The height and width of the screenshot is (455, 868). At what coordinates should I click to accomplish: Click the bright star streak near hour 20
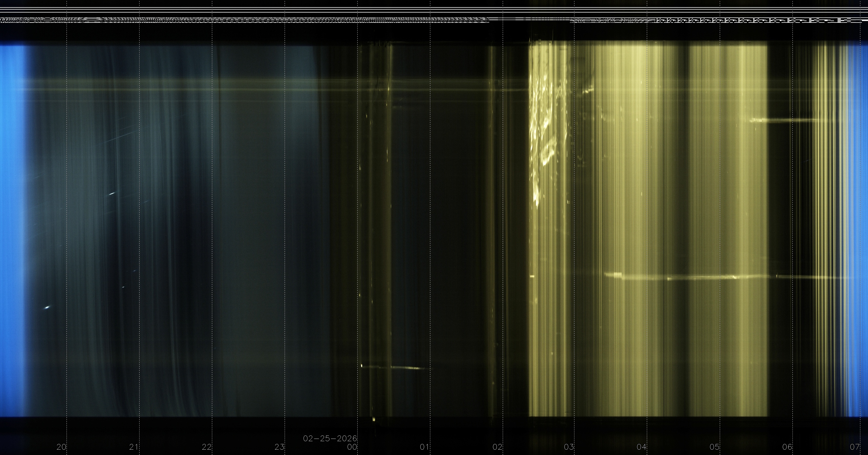[47, 307]
